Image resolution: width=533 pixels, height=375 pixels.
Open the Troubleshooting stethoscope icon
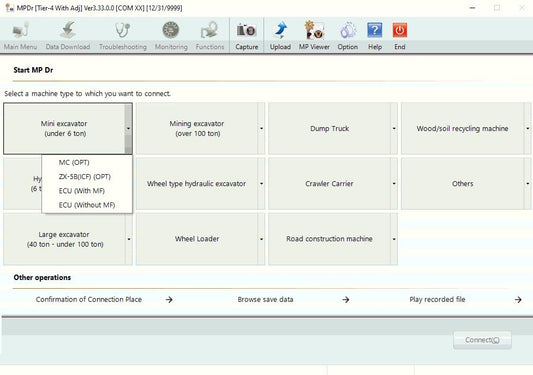tap(123, 31)
